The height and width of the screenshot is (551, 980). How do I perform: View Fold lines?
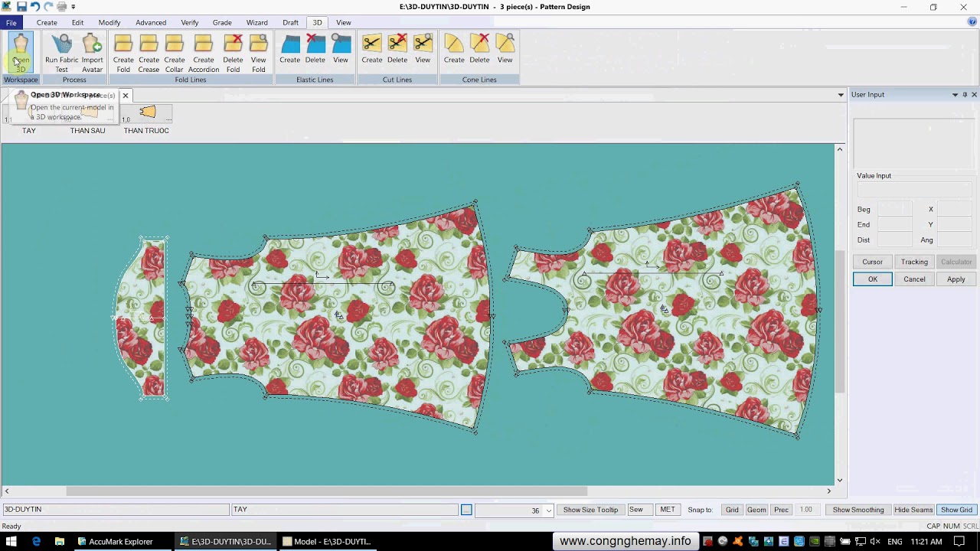coord(259,53)
